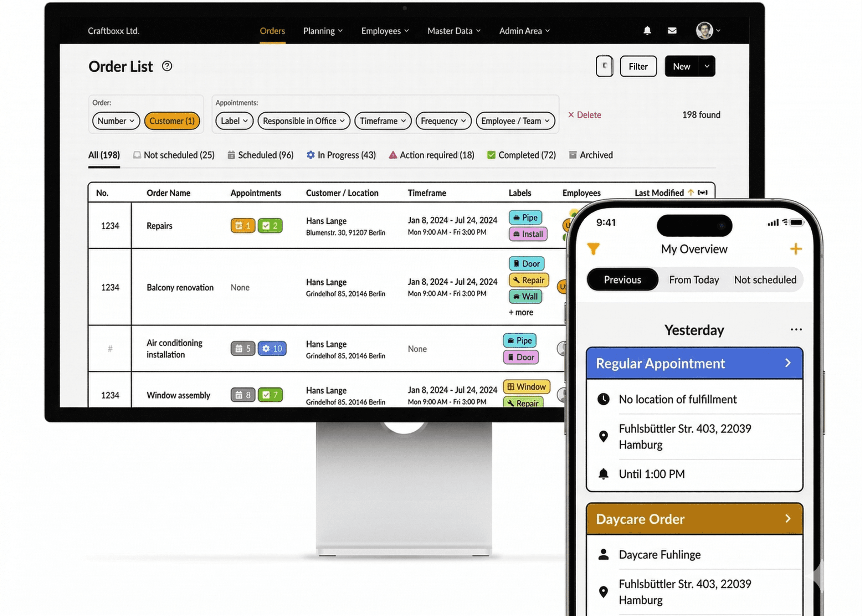
Task: Sort by Last Modified arrow icon
Action: 691,193
